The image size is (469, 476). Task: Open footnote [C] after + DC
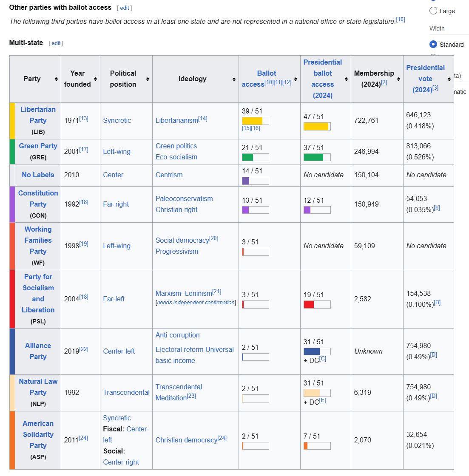tap(323, 359)
